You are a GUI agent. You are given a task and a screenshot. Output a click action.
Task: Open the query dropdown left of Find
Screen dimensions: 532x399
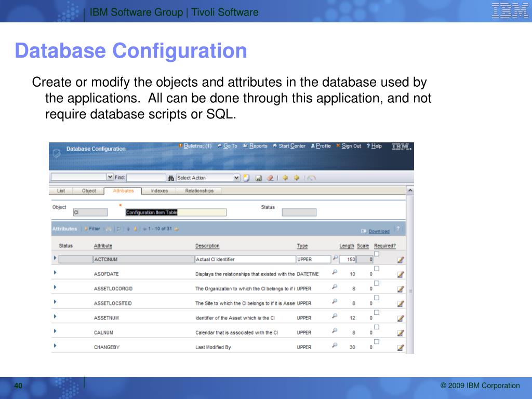pos(110,177)
